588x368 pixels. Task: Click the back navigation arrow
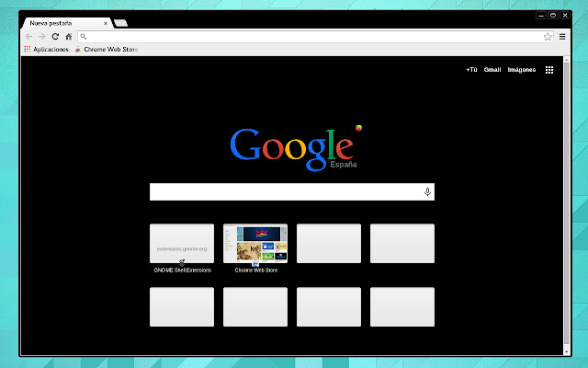28,37
